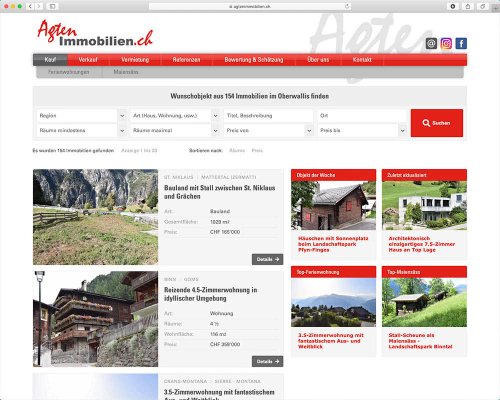The width and height of the screenshot is (500, 400).
Task: Go forward with Safari forward arrow
Action: pyautogui.click(x=39, y=6)
